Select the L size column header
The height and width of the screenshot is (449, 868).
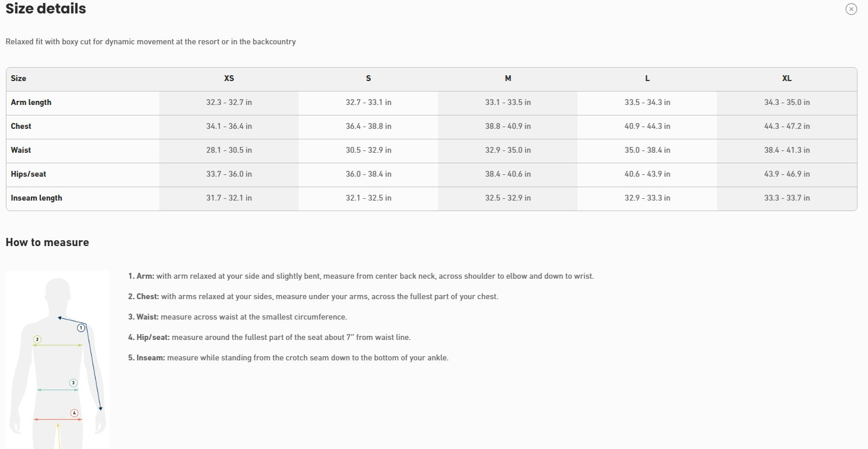pyautogui.click(x=647, y=78)
